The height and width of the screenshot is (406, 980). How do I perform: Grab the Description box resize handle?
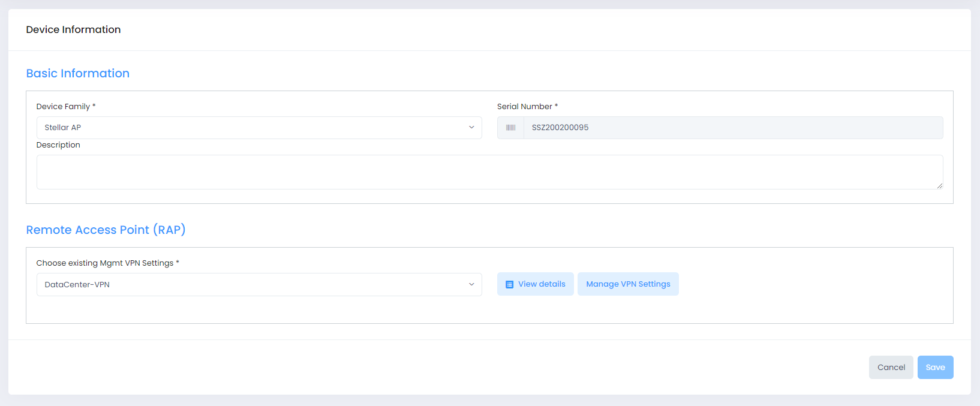[939, 186]
